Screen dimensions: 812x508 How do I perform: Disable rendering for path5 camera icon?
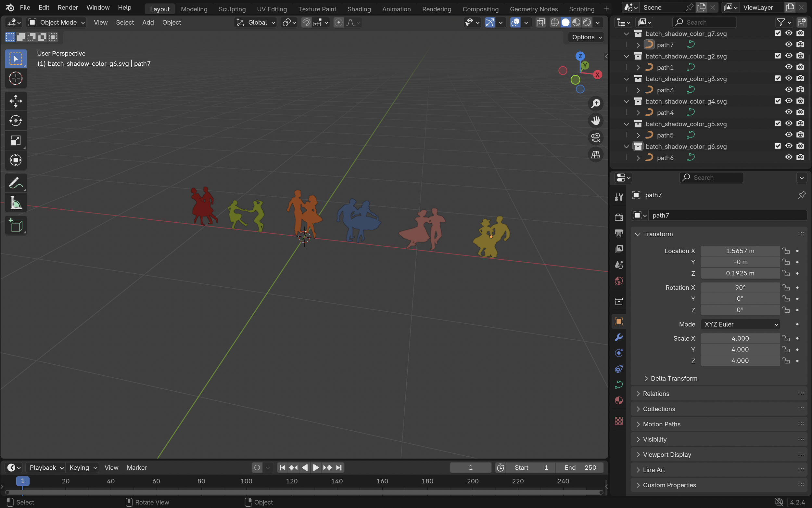coord(800,135)
